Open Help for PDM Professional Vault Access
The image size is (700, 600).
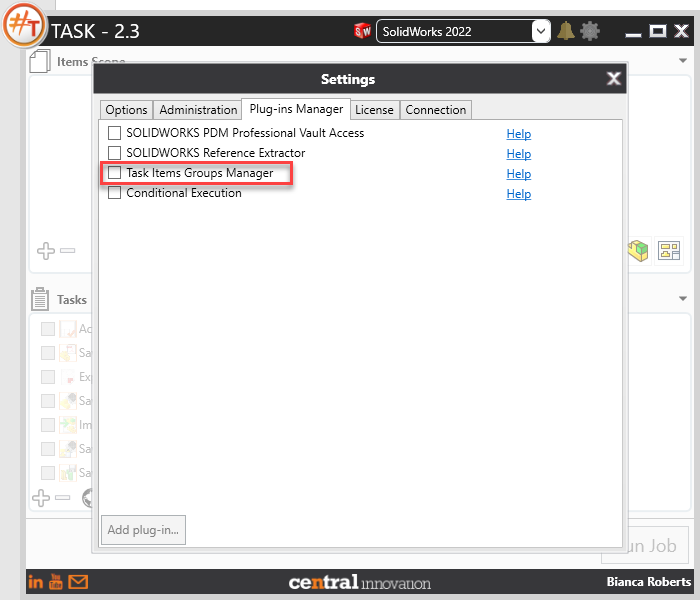519,134
